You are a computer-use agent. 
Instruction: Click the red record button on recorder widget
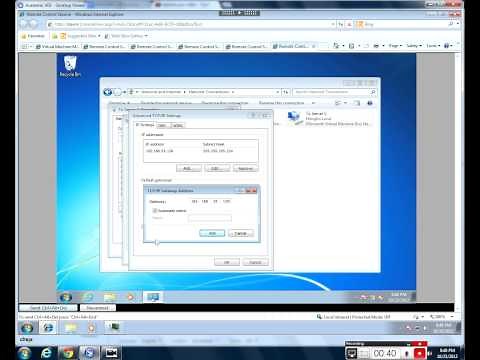coord(419,353)
